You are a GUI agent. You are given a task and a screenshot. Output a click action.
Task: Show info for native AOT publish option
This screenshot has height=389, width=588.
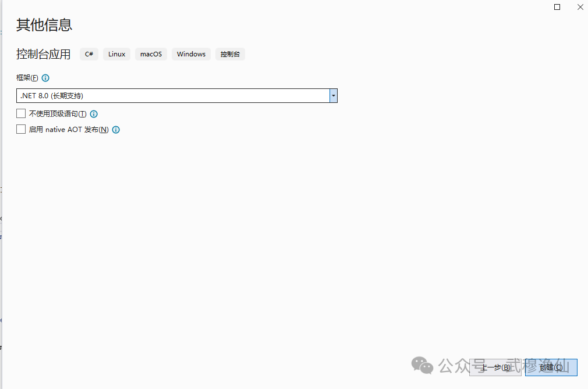tap(116, 130)
